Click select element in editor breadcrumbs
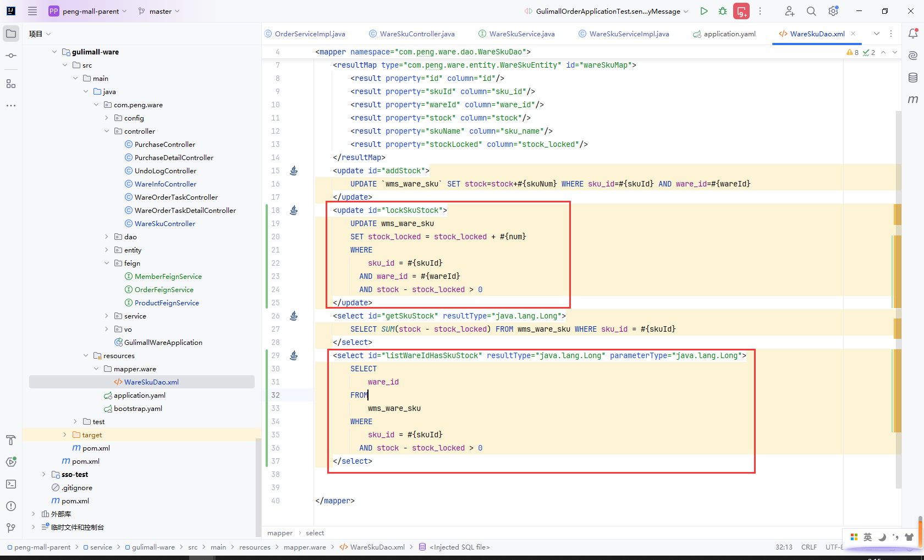The width and height of the screenshot is (924, 560). coord(315,532)
